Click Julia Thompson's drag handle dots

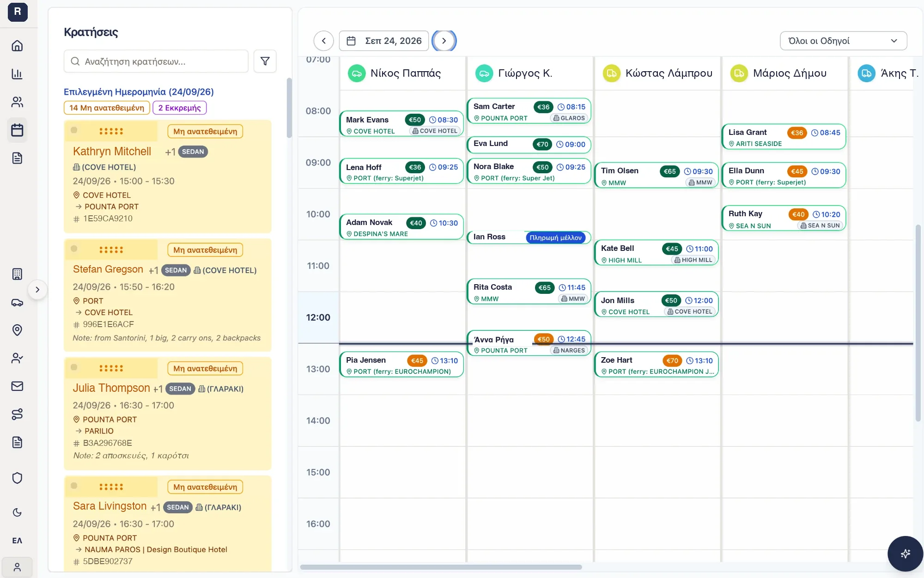[x=111, y=368]
